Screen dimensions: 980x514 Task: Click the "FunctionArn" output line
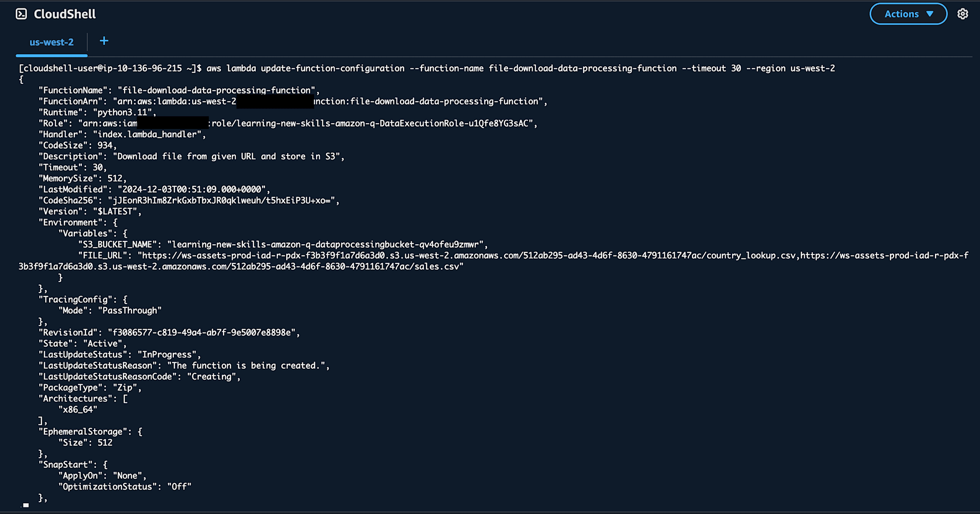(x=293, y=101)
